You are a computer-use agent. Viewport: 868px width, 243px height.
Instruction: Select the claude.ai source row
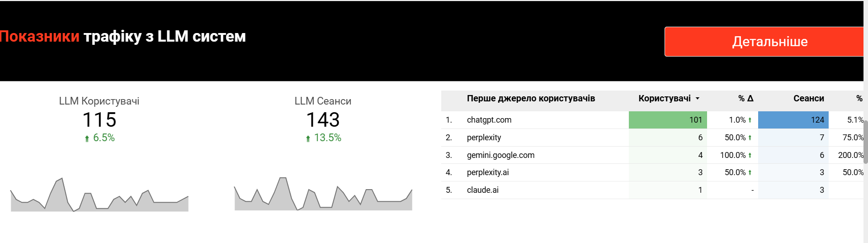[482, 190]
